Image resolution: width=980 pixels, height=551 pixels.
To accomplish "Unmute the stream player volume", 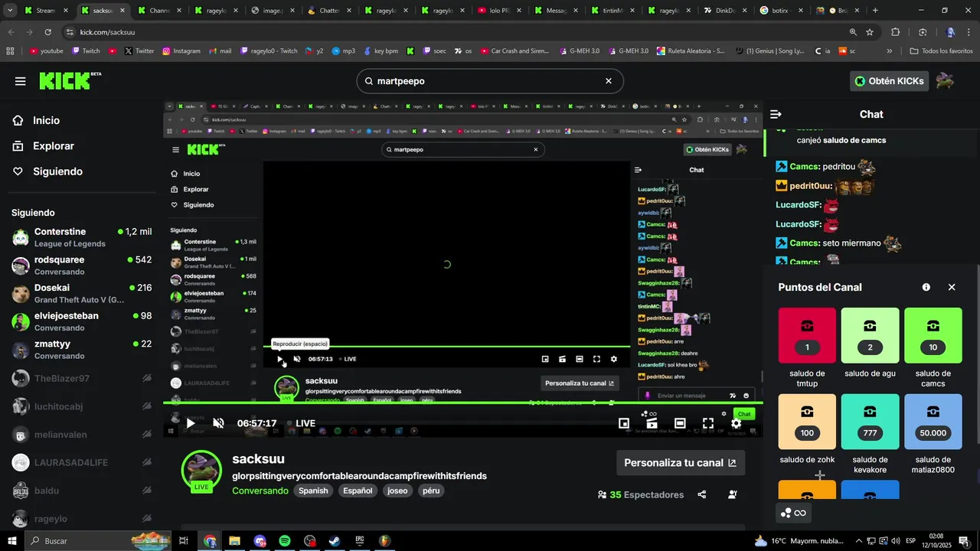I will (x=218, y=423).
